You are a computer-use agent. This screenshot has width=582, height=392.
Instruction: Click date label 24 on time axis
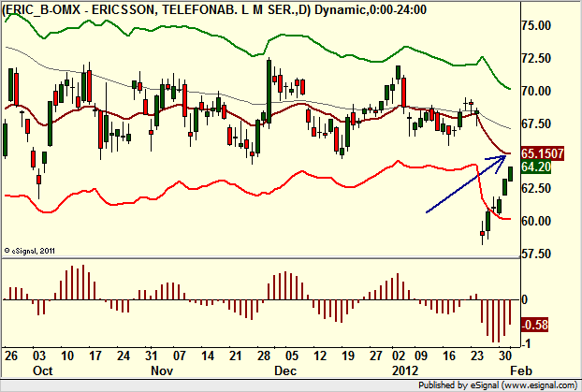point(124,356)
